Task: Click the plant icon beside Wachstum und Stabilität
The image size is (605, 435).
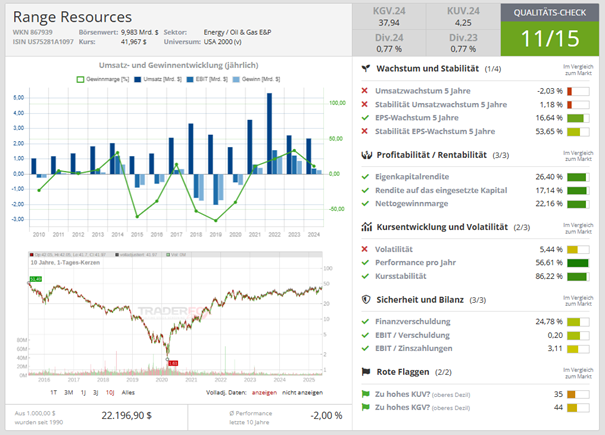Action: [366, 69]
